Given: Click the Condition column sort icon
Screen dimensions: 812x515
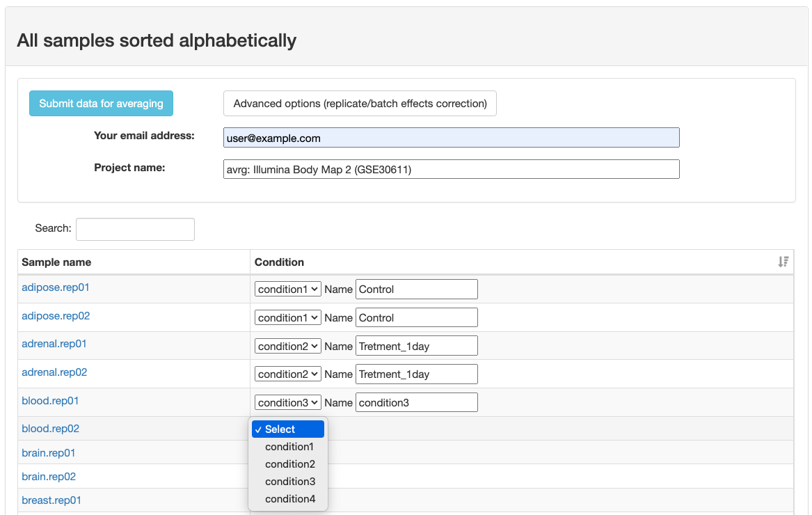Looking at the screenshot, I should coord(783,262).
